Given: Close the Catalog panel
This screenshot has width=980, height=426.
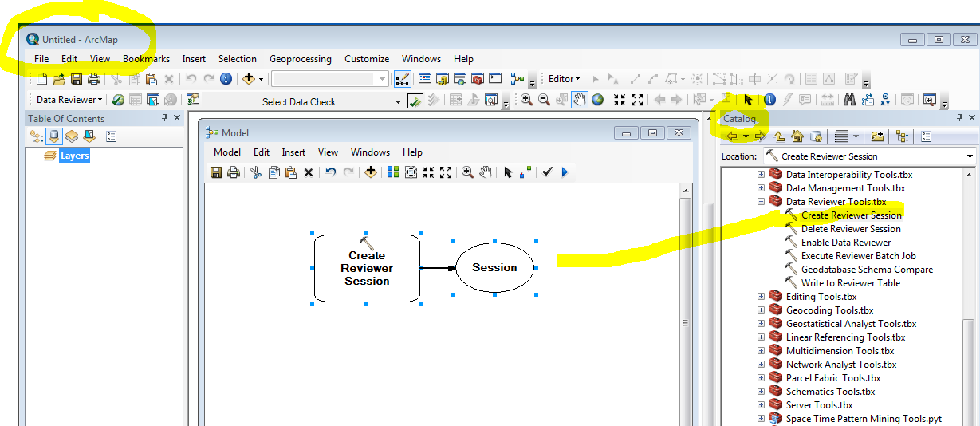Looking at the screenshot, I should coord(972,118).
